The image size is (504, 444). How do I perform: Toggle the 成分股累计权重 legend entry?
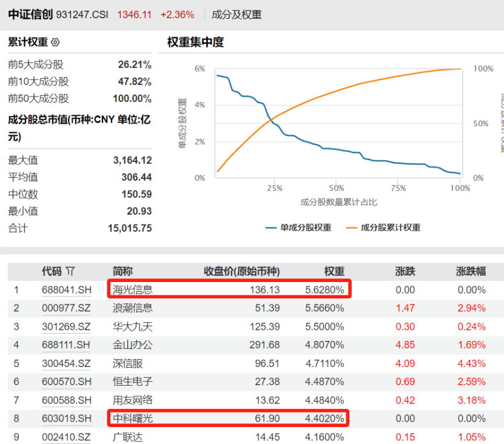[383, 227]
